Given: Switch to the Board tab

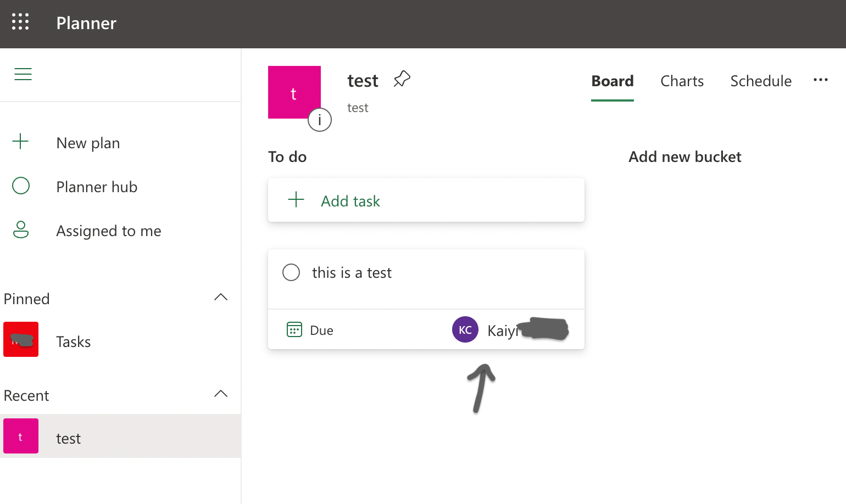Looking at the screenshot, I should click(613, 81).
